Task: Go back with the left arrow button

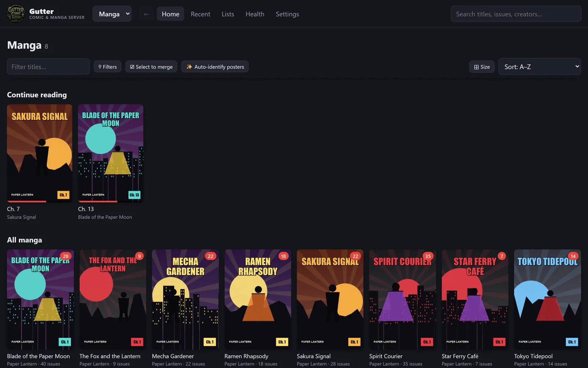Action: pyautogui.click(x=146, y=14)
